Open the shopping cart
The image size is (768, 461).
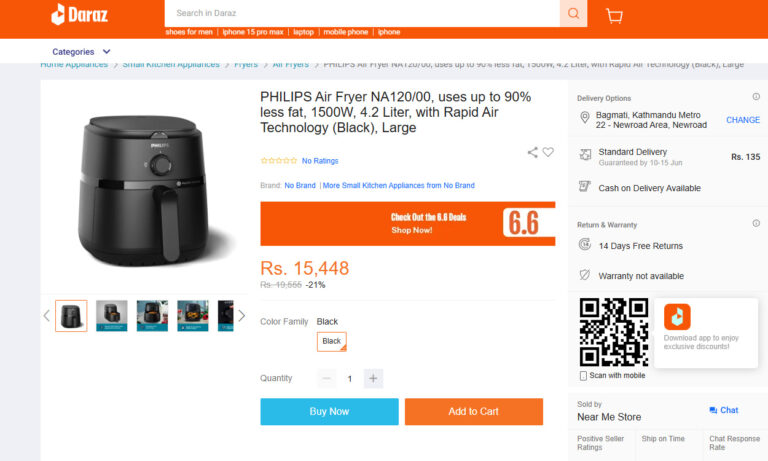614,15
